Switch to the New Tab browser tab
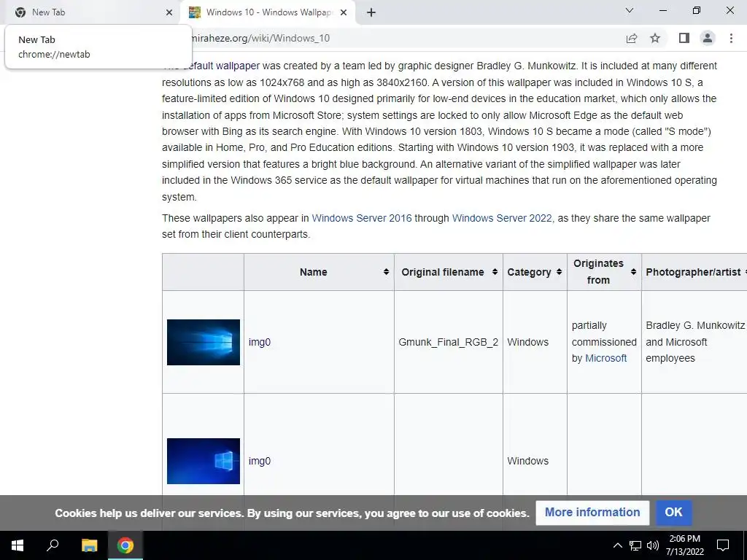 (90, 12)
